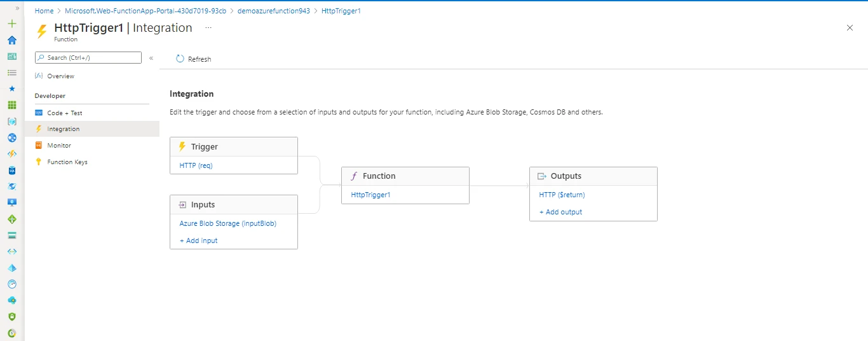Edit the HTTP (req) trigger

(196, 165)
